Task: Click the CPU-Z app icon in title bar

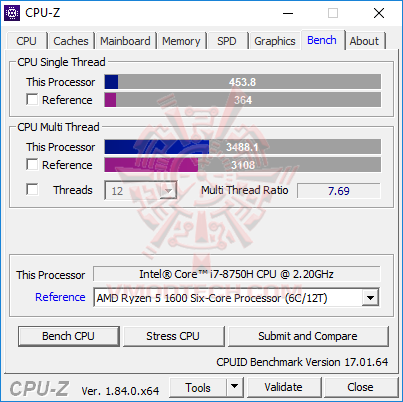Action: (12, 13)
